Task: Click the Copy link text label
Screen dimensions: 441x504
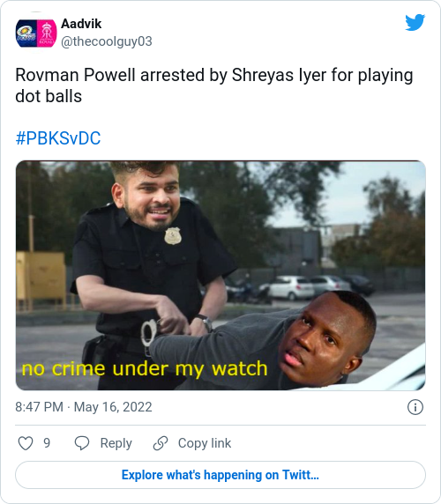Action: (205, 443)
